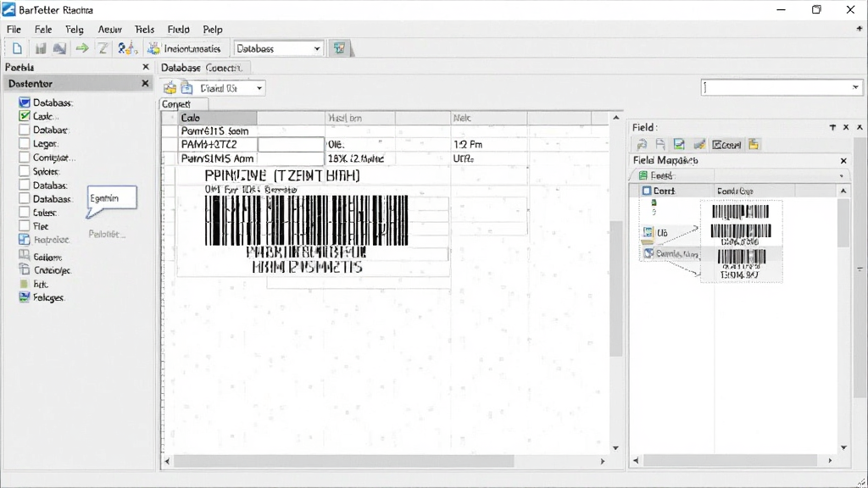
Task: Select the large barcode on the label
Action: [x=306, y=220]
